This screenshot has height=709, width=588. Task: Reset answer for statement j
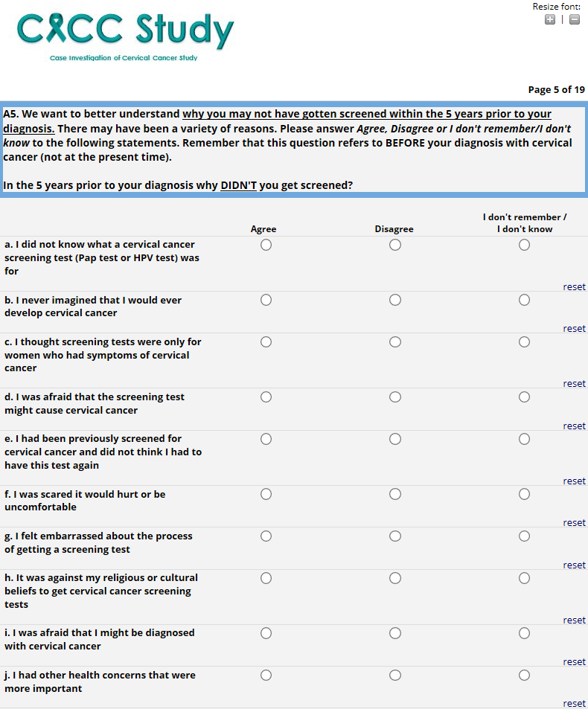pos(574,704)
